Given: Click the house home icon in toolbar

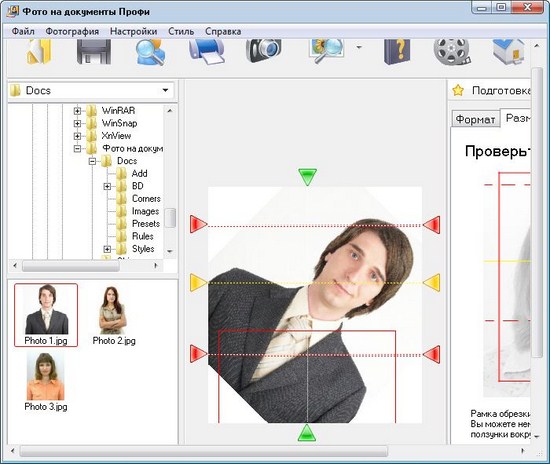Looking at the screenshot, I should [x=509, y=52].
